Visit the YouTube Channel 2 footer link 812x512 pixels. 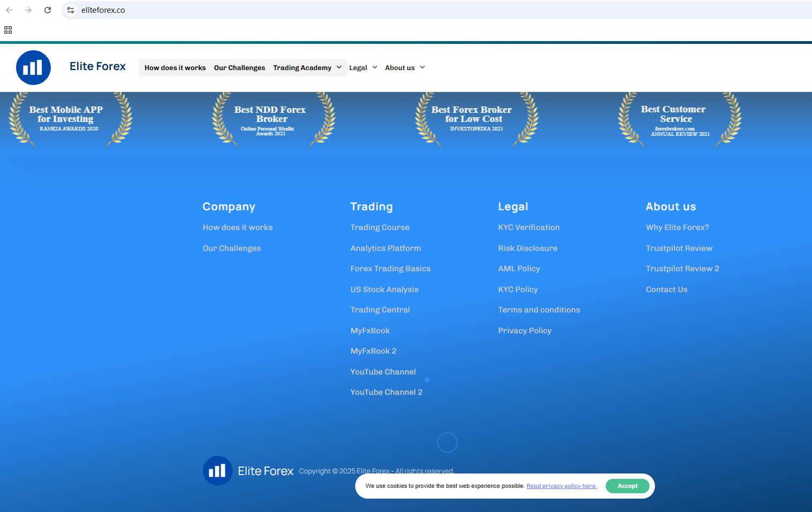pos(386,392)
